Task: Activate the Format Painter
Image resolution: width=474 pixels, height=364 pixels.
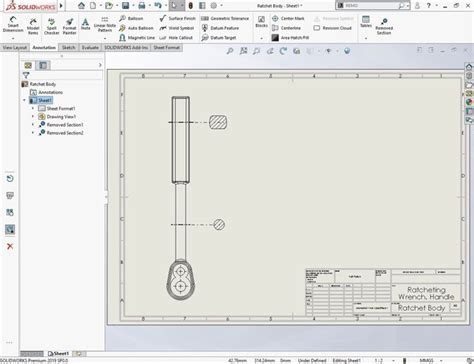Action: click(x=69, y=26)
